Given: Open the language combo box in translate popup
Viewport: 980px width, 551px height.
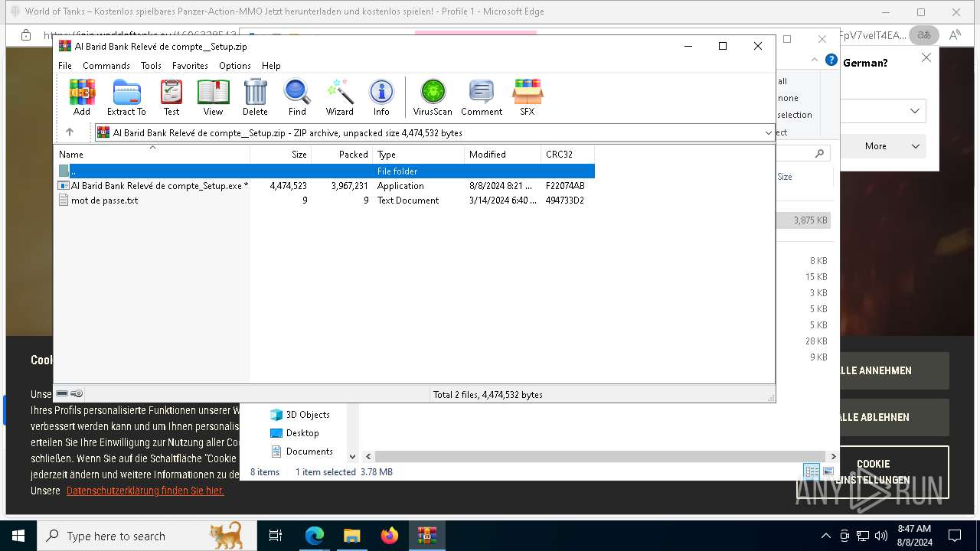Looking at the screenshot, I should click(884, 111).
